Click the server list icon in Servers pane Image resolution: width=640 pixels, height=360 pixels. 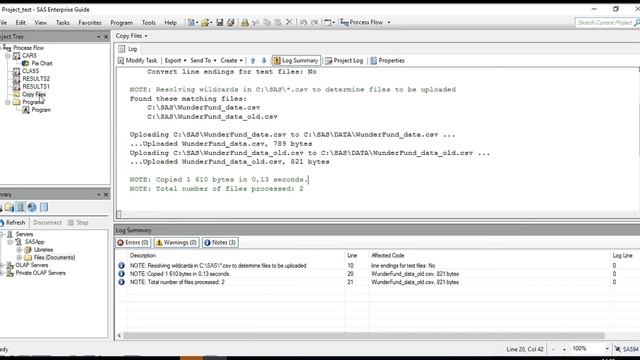(x=20, y=207)
